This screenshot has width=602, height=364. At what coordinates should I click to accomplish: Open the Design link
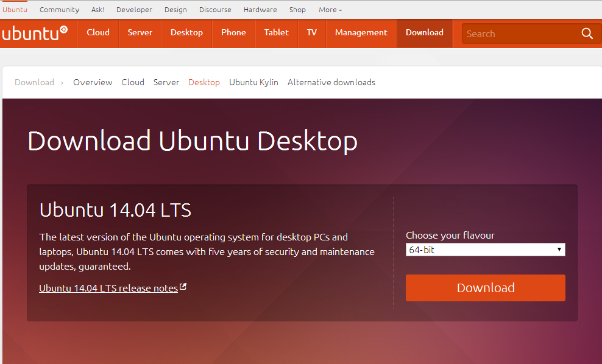(176, 10)
